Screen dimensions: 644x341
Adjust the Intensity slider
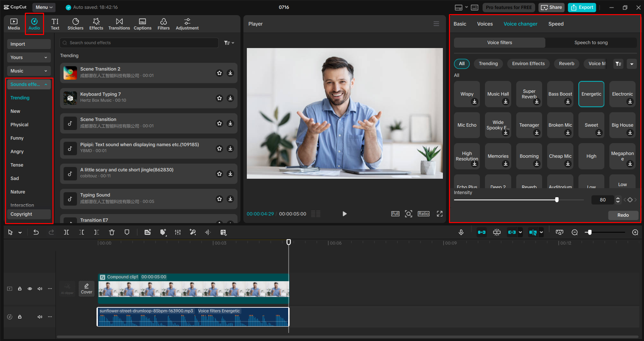click(x=557, y=200)
